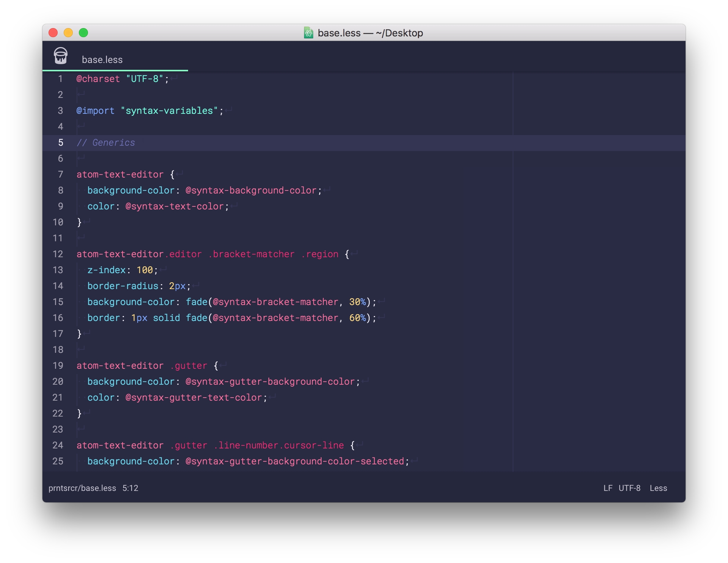Select the base.less editor tab

pos(102,60)
